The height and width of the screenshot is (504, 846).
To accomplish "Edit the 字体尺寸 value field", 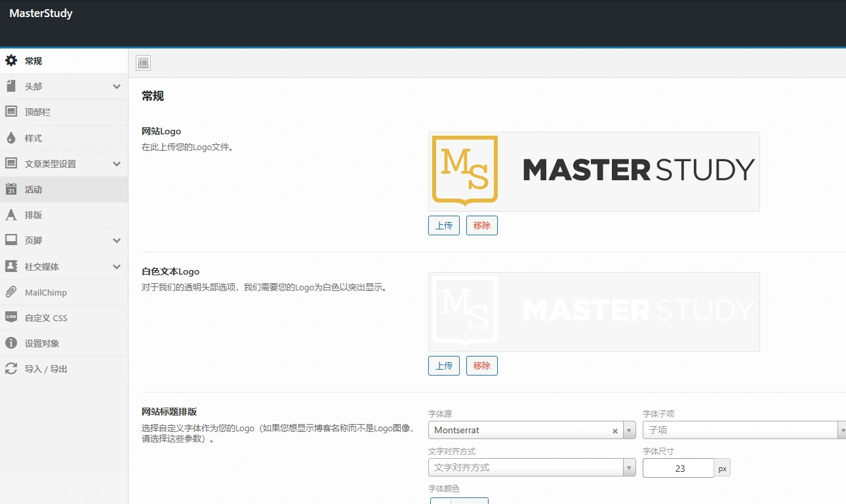I will pyautogui.click(x=678, y=467).
